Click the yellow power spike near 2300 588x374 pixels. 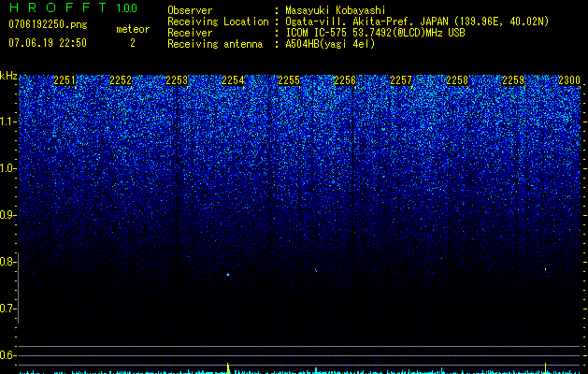[545, 368]
